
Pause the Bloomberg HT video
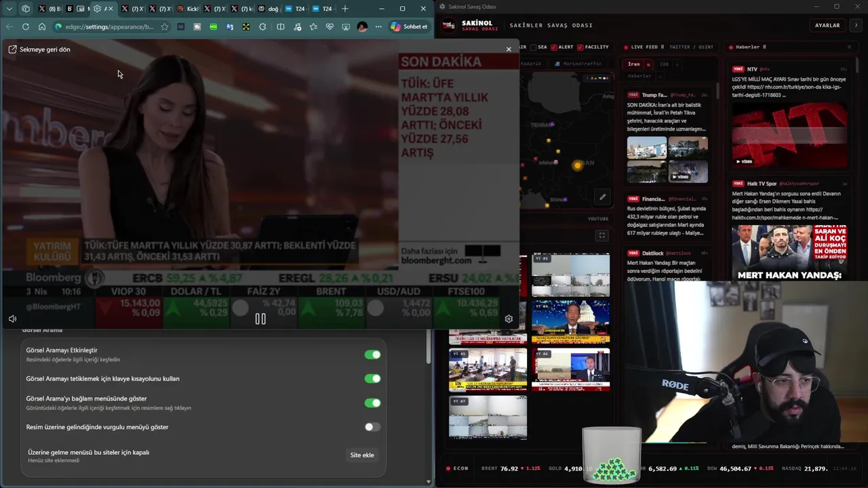point(260,319)
